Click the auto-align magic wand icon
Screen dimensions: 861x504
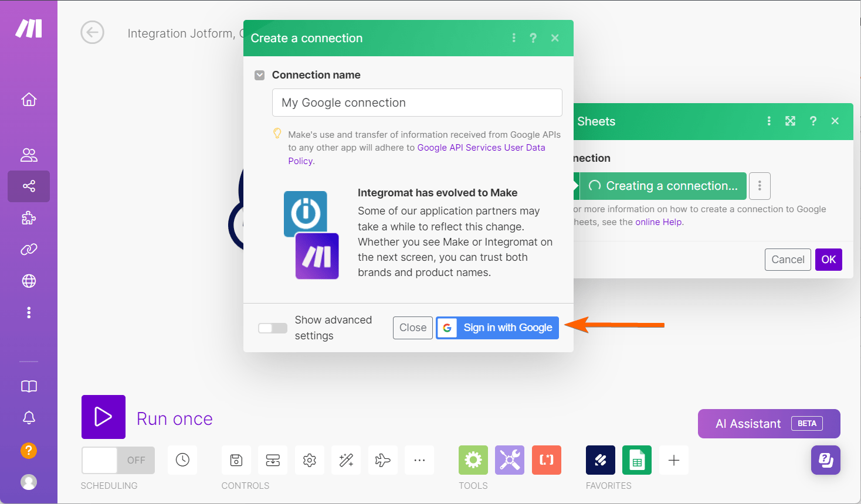pos(346,460)
